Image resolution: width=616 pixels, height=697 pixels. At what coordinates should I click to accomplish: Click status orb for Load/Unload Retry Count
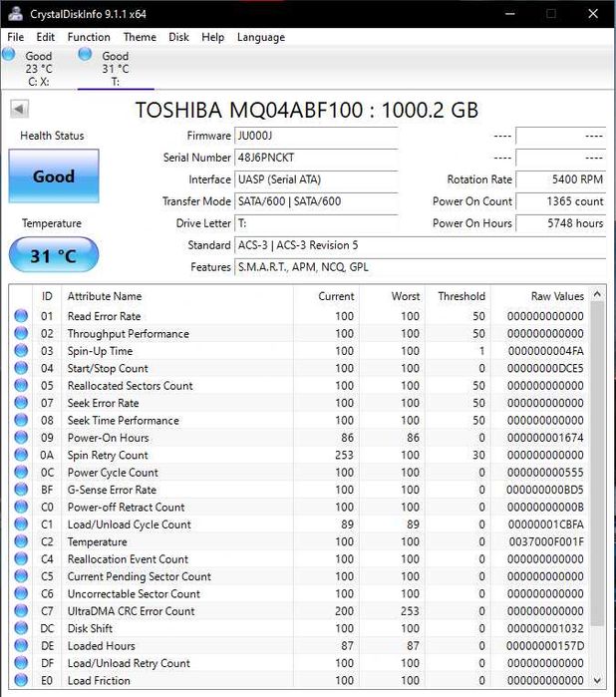tap(21, 663)
